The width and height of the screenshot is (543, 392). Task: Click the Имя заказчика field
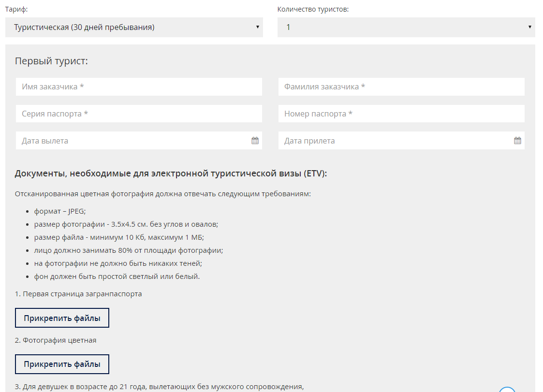click(x=139, y=87)
